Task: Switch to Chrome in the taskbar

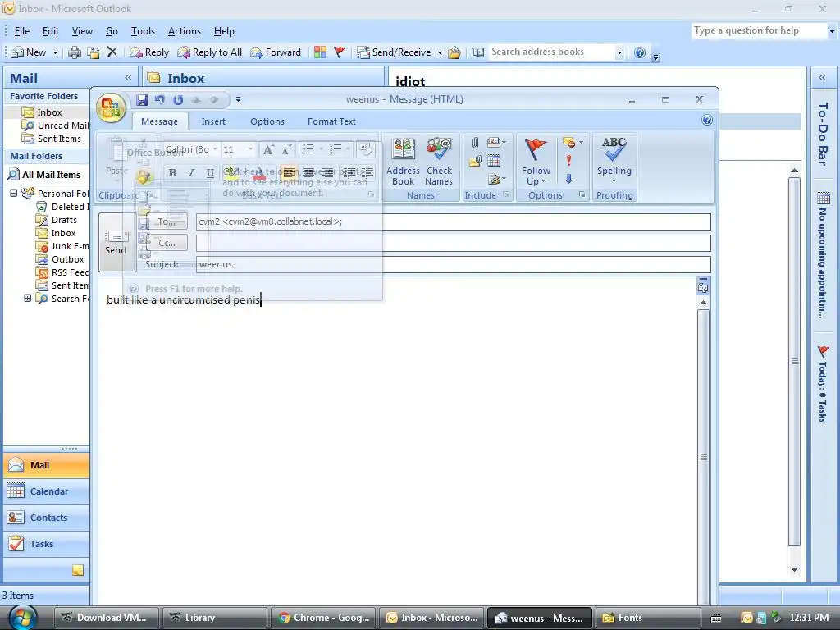Action: (x=323, y=618)
